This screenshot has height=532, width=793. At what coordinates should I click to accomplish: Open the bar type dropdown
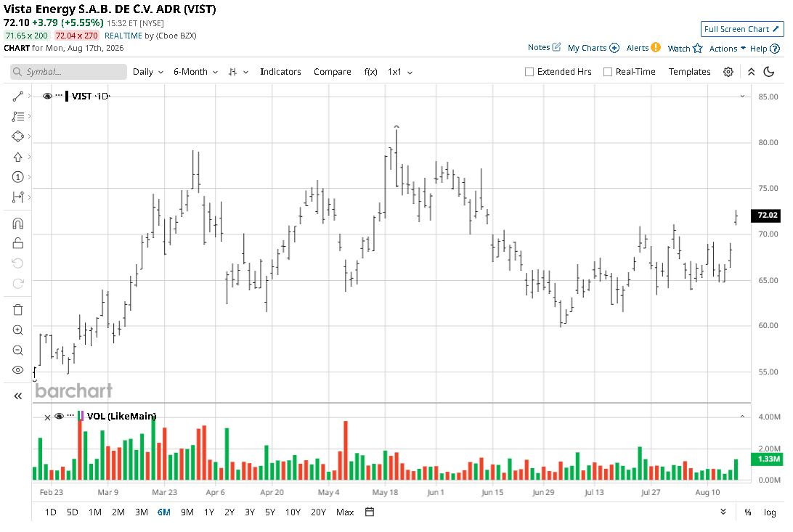click(x=238, y=73)
